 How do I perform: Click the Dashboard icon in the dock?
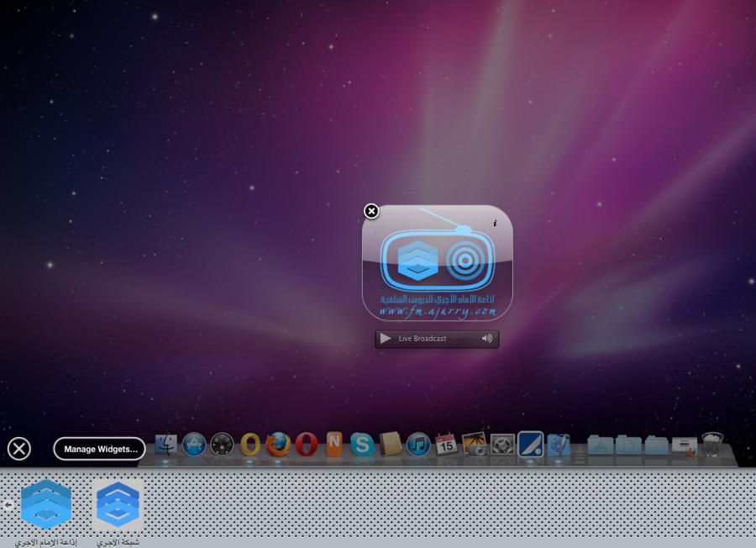point(222,444)
